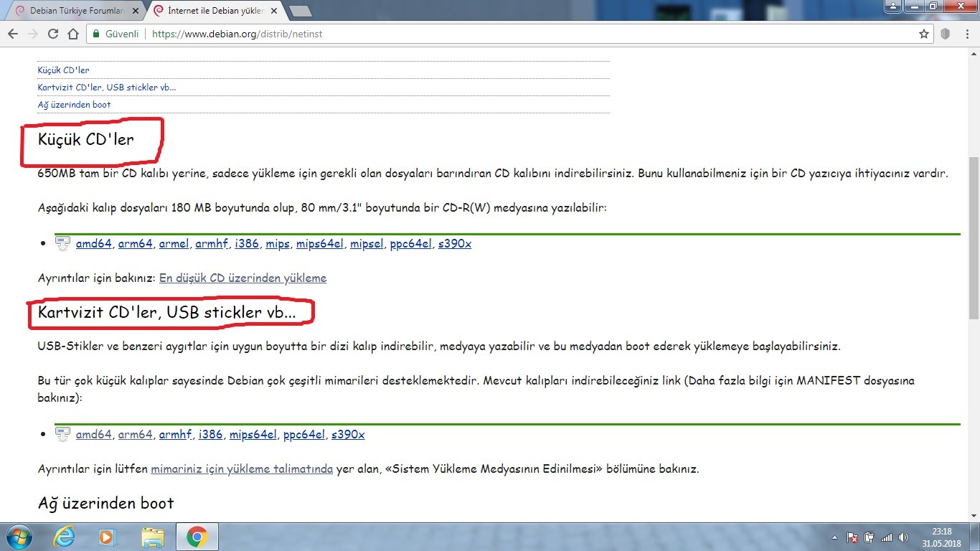
Task: Open the Chrome home page button
Action: (73, 34)
